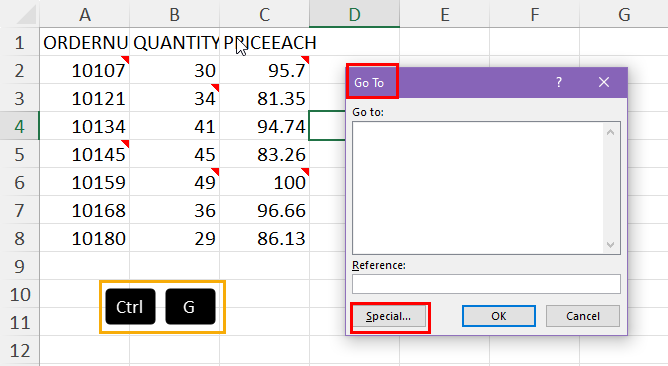Viewport: 668px width, 366px height.
Task: Select quantity cell with value 45
Action: (x=175, y=154)
